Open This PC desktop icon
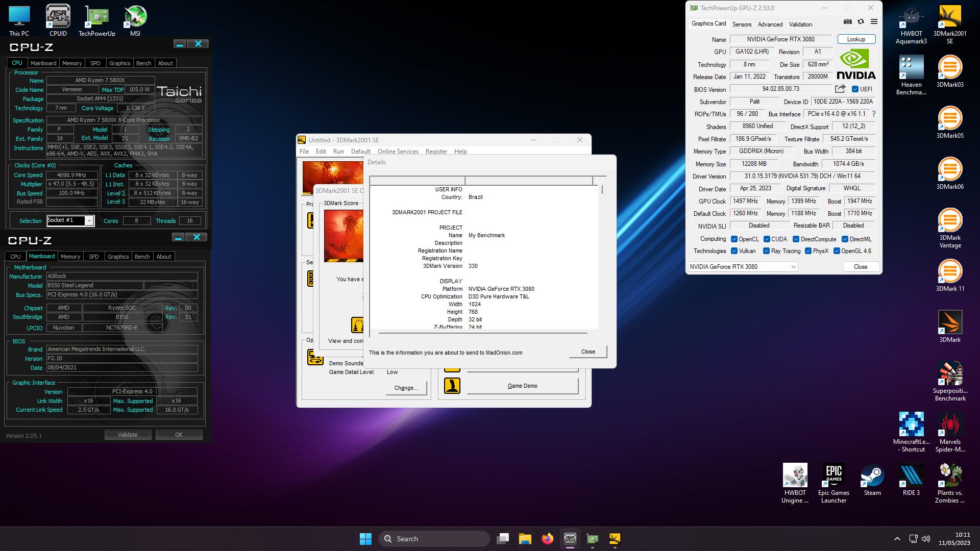 coord(19,20)
